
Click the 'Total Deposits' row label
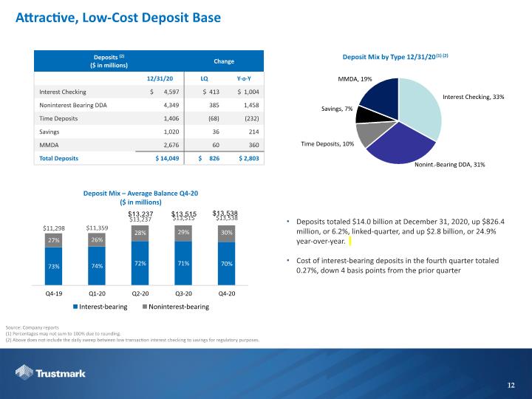58,158
